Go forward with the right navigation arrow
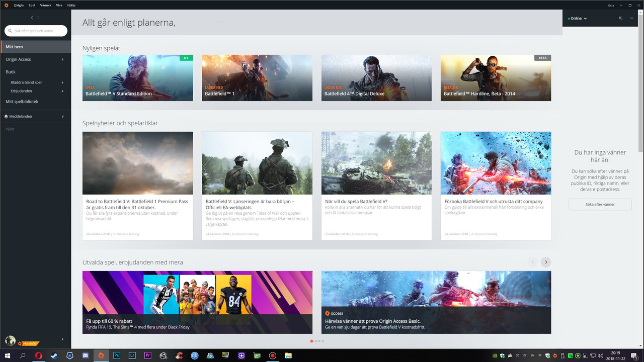The image size is (644, 362). (x=38, y=18)
